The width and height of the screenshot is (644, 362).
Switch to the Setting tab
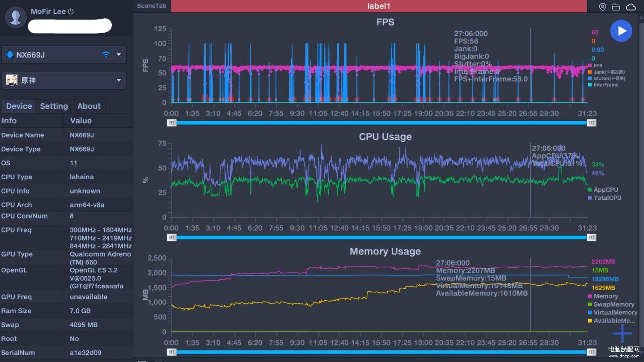tap(54, 106)
